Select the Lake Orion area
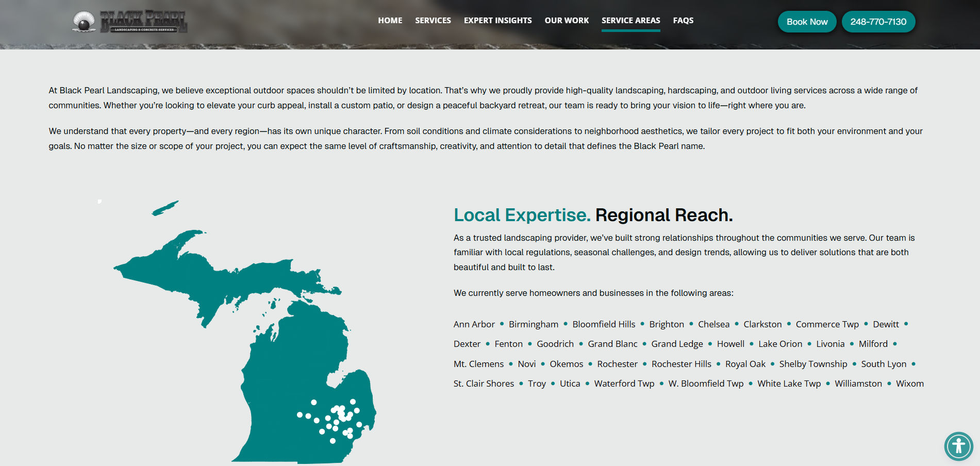This screenshot has width=980, height=466. (780, 344)
